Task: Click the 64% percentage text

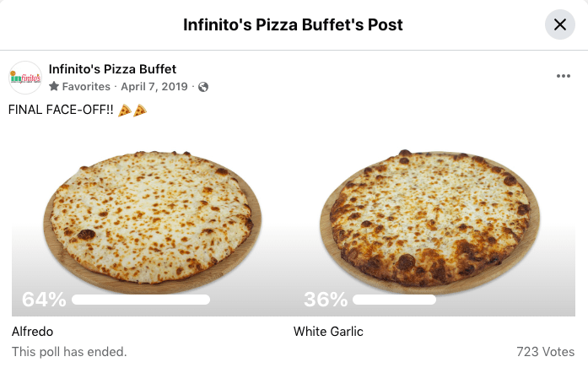Action: pos(44,300)
